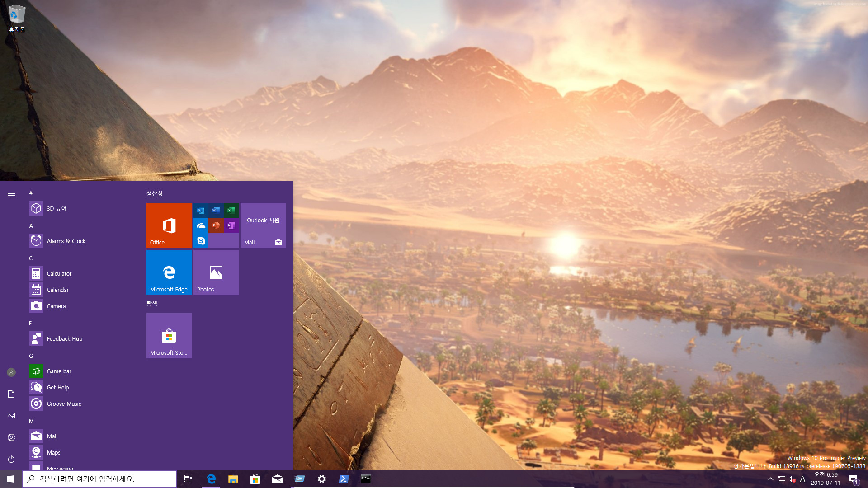Open Command Prompt from taskbar
The image size is (868, 488).
point(366,479)
